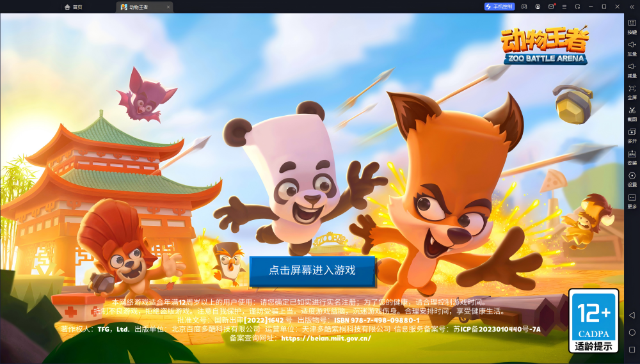Open the user account icon
640x364 pixels.
coord(538,6)
